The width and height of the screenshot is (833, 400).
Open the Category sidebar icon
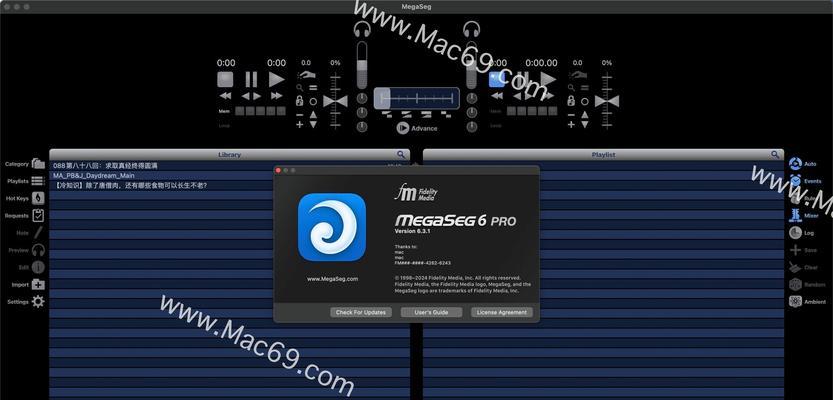tap(38, 164)
